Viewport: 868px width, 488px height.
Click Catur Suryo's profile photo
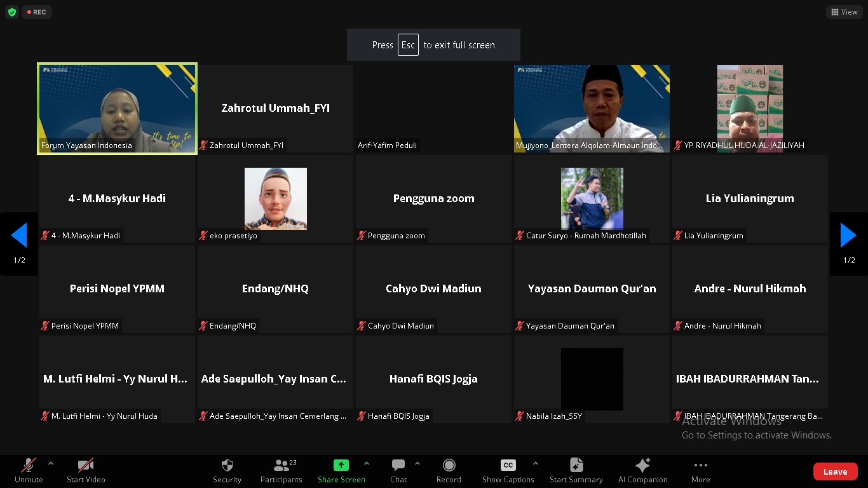(592, 198)
